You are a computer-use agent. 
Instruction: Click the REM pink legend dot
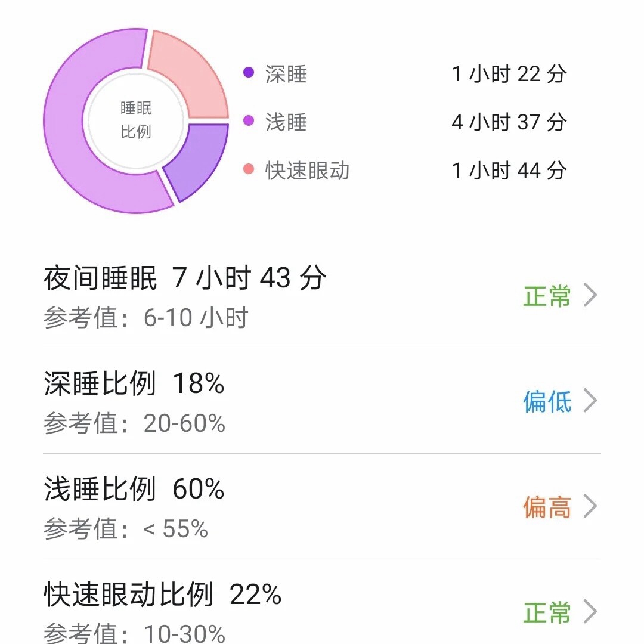(x=249, y=168)
